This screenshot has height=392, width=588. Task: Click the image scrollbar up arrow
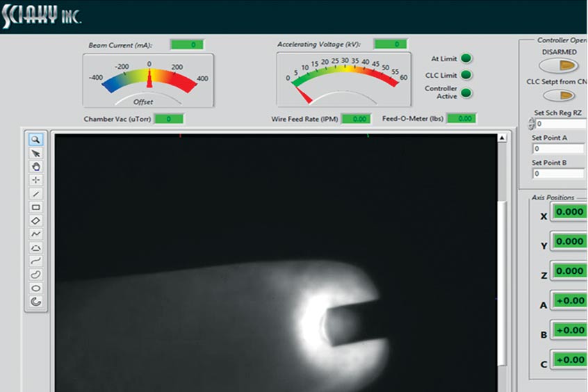503,139
